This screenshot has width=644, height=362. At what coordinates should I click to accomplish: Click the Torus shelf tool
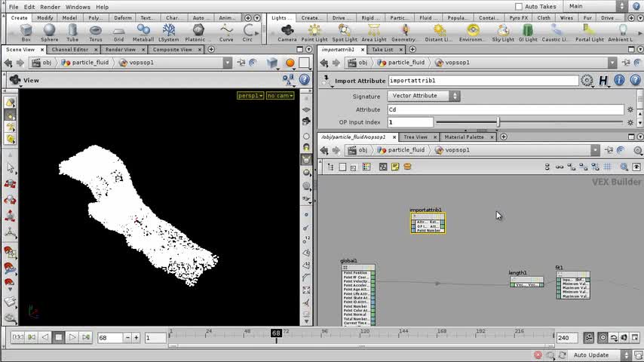pos(96,32)
